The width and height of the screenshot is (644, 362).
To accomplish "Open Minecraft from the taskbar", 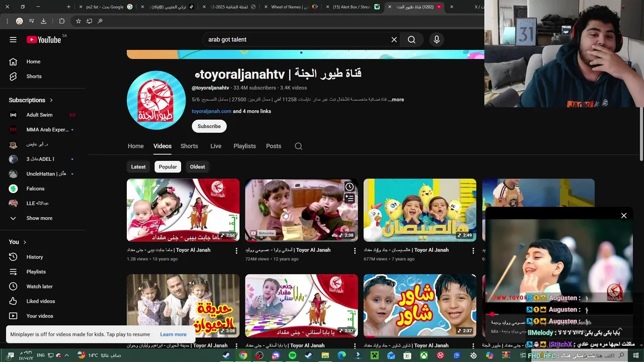I will [374, 355].
